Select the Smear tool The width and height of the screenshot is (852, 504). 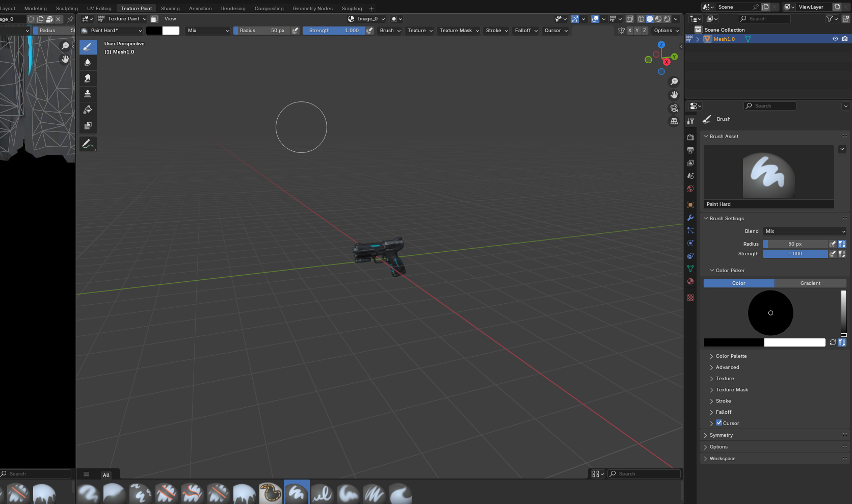[x=88, y=78]
